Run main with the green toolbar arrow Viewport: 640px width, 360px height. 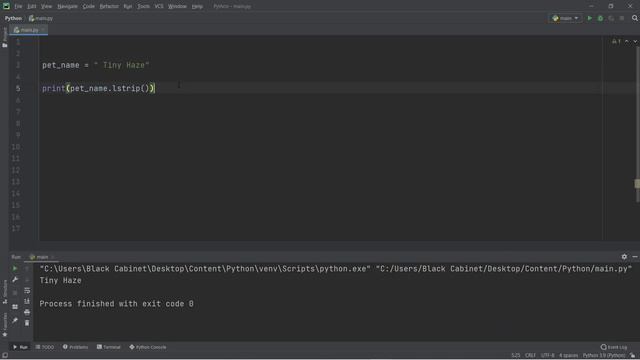pos(589,18)
